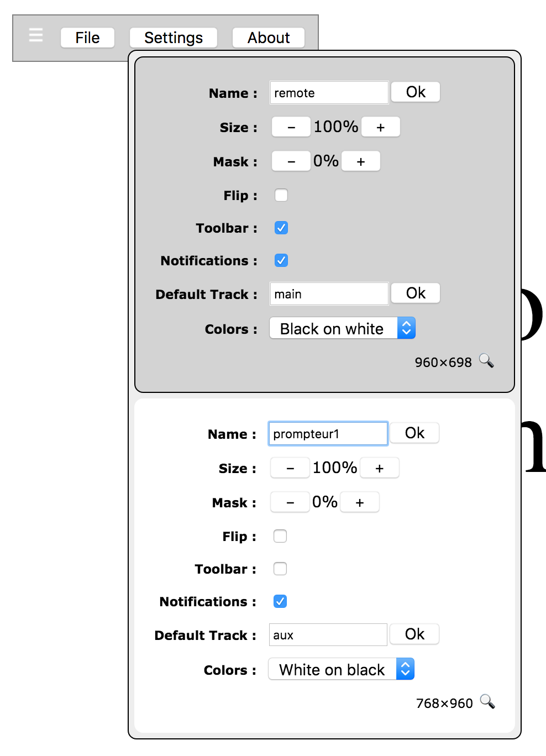Confirm the remote name with Ok
Image resolution: width=546 pixels, height=756 pixels.
coord(416,92)
